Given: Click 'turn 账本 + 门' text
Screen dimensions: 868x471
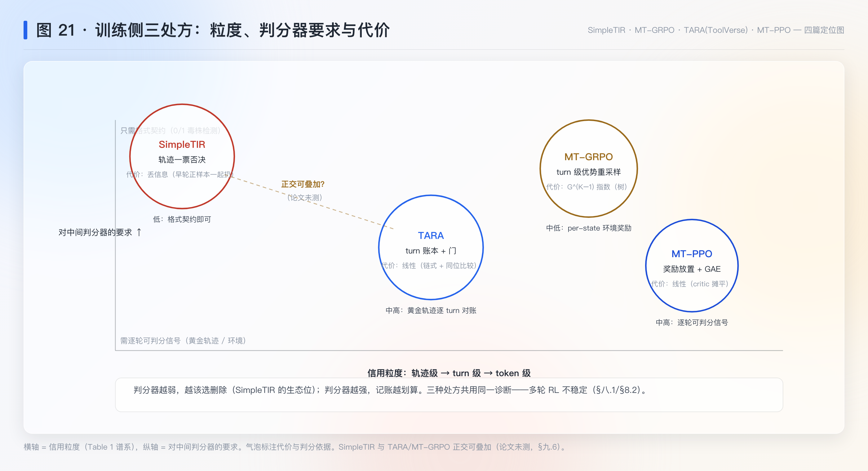Looking at the screenshot, I should [x=431, y=251].
